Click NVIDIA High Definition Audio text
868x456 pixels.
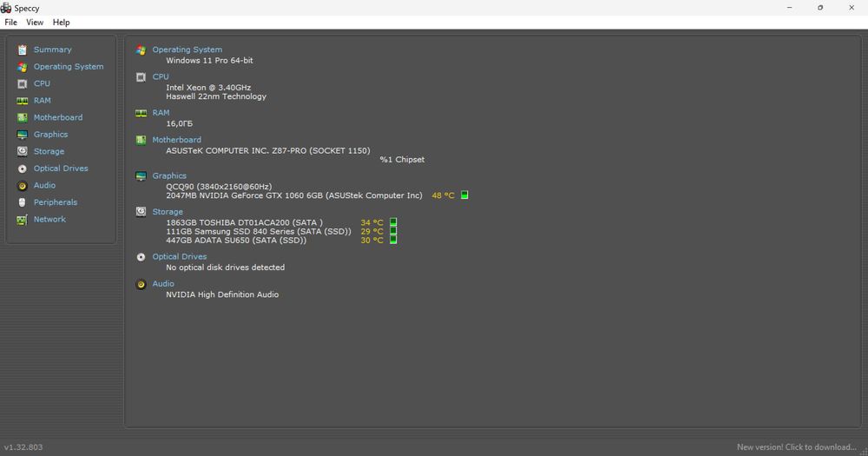click(x=222, y=294)
